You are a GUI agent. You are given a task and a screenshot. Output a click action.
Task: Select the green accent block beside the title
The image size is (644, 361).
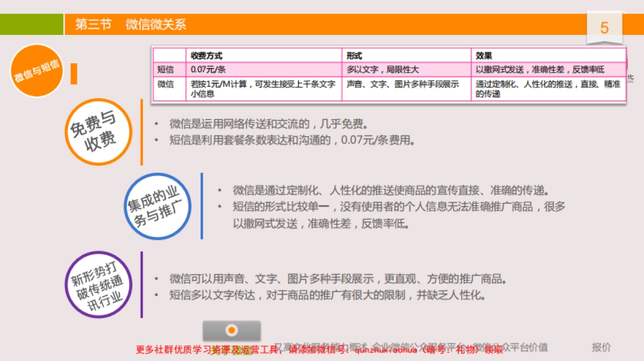pyautogui.click(x=31, y=24)
